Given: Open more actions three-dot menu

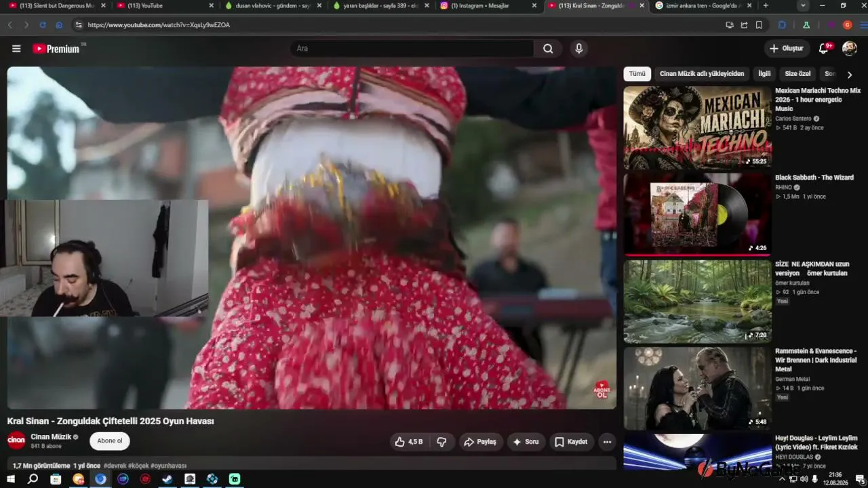Looking at the screenshot, I should point(607,442).
